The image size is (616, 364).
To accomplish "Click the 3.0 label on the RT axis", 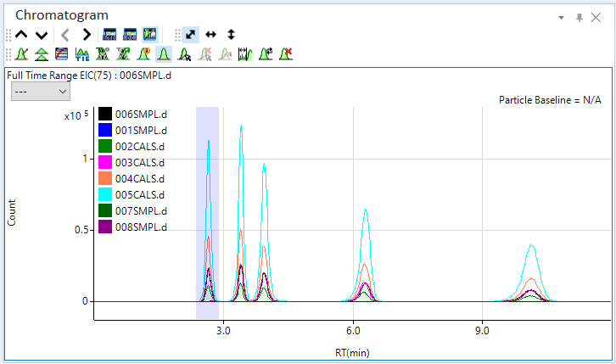I will tap(223, 331).
